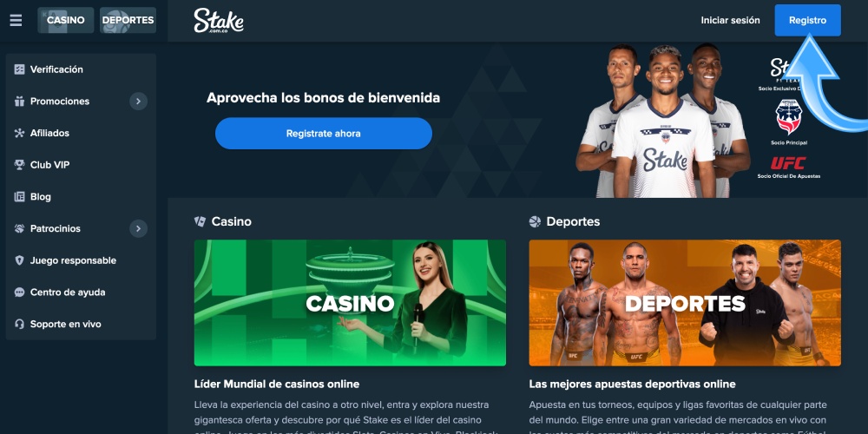
Task: Open the orange DEPORTES banner thumbnail
Action: coord(685,303)
